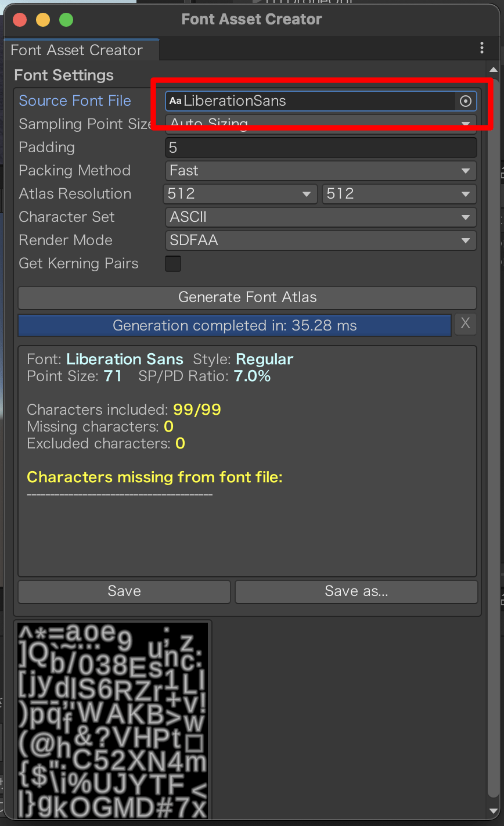Screen dimensions: 504x826
Task: Expand the Render Mode dropdown showing SDFAA
Action: click(321, 240)
